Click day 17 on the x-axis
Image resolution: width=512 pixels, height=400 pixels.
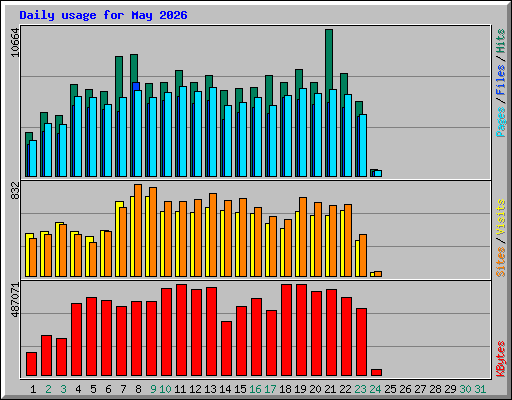270,389
